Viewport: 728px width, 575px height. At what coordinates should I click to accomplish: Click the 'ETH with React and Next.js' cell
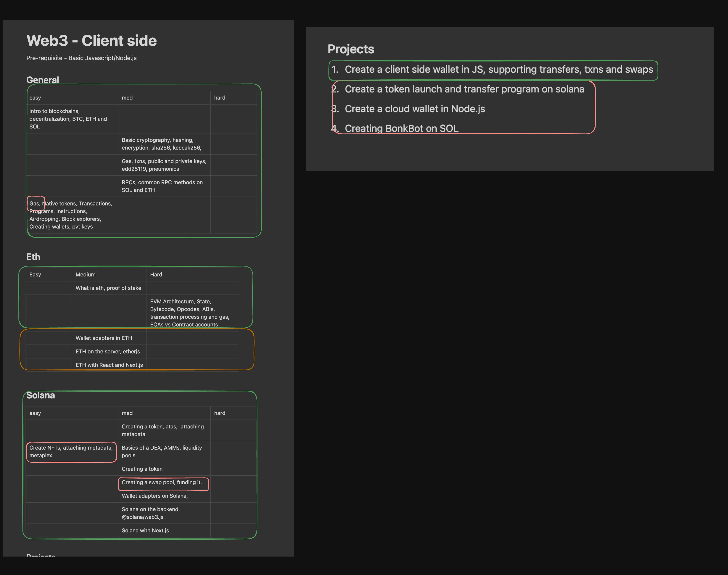click(109, 365)
